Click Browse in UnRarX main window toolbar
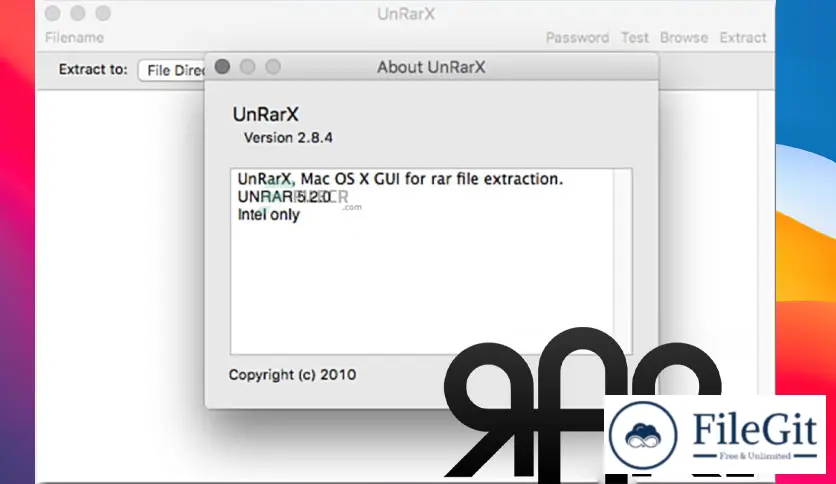Screen dimensions: 836x484 click(x=684, y=38)
